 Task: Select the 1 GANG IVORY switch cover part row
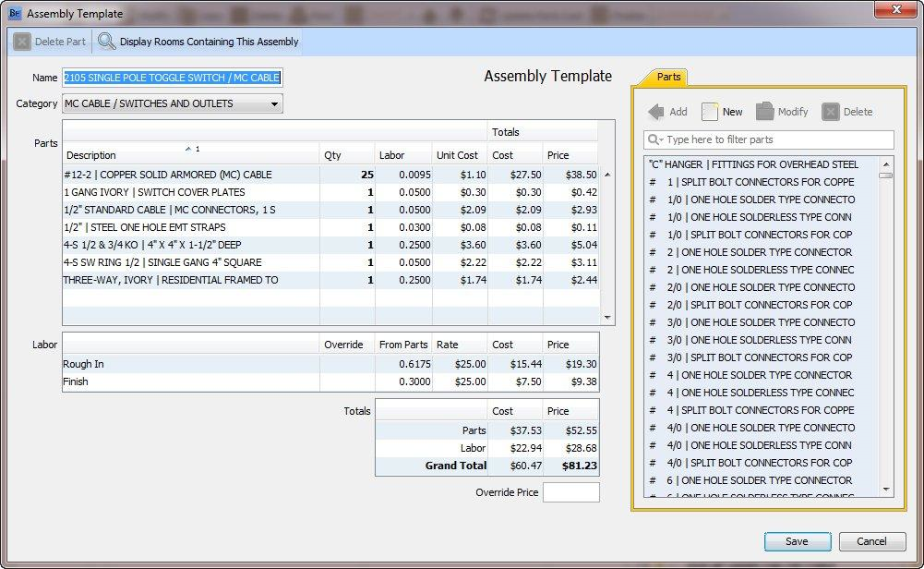185,191
